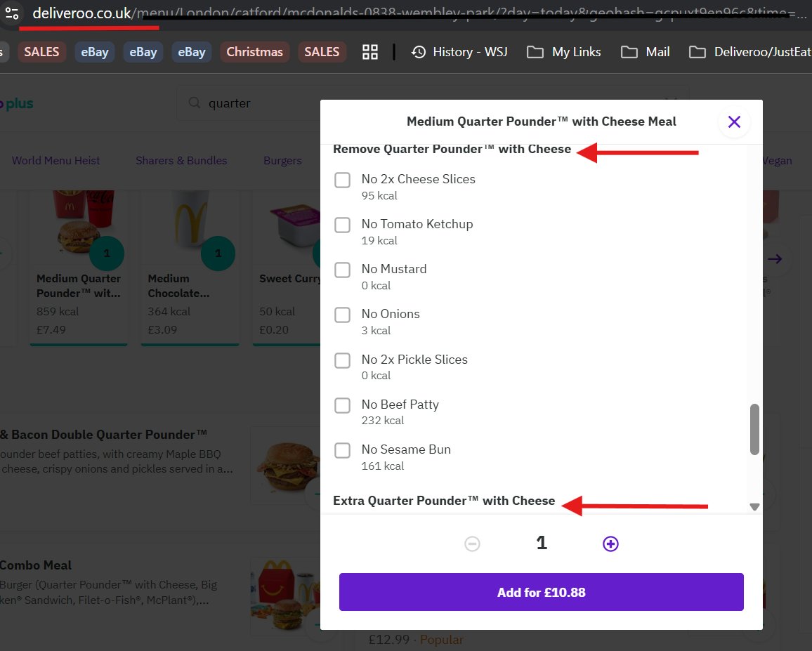Open the SALES bookmark next to Christmas
The image size is (812, 651).
click(322, 52)
